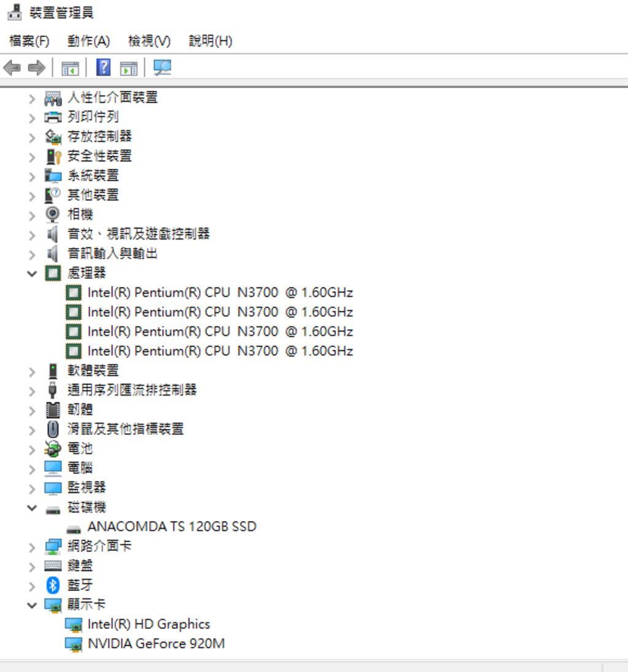
Task: Expand the 網路介面卡 node arrow
Action: point(32,547)
